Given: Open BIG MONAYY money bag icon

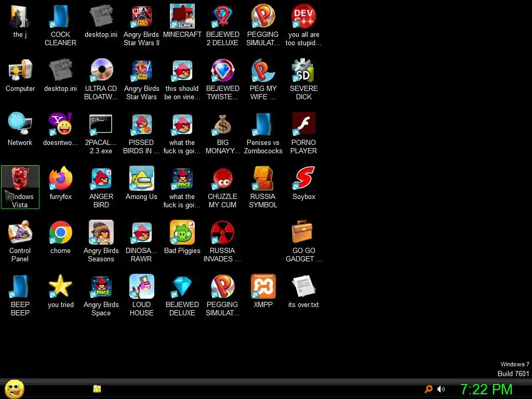Looking at the screenshot, I should (222, 134).
